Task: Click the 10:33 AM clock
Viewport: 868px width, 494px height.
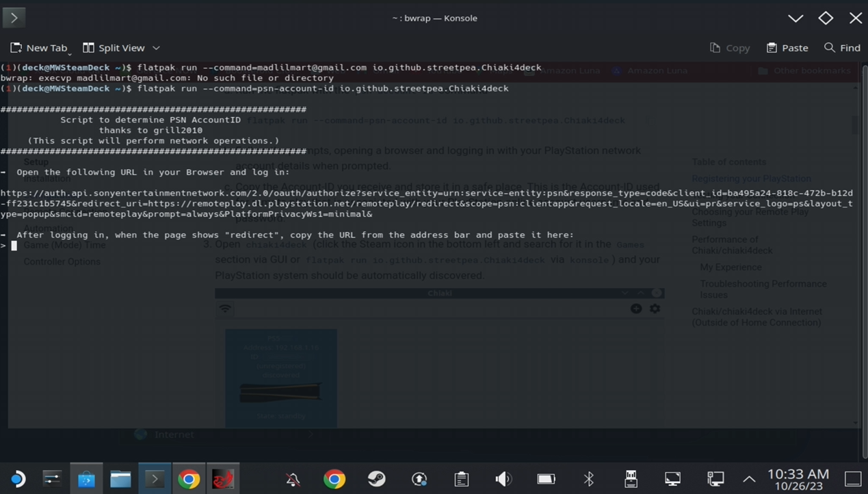Action: coord(798,473)
